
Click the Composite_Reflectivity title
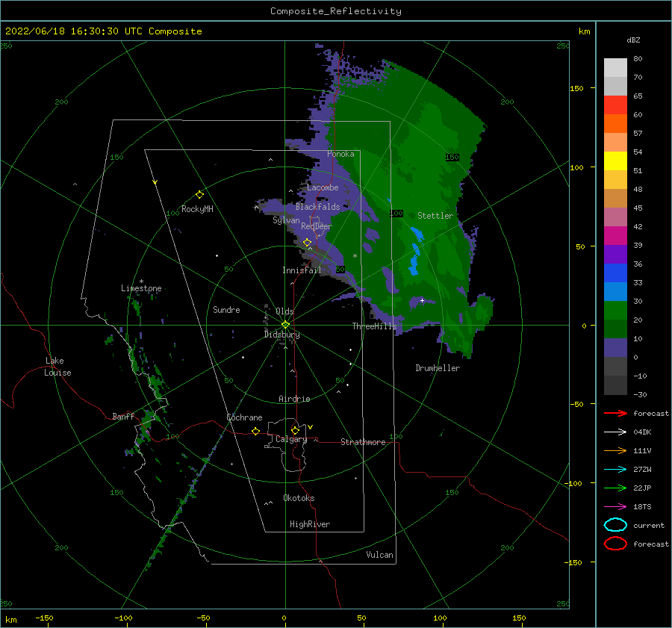coord(335,11)
